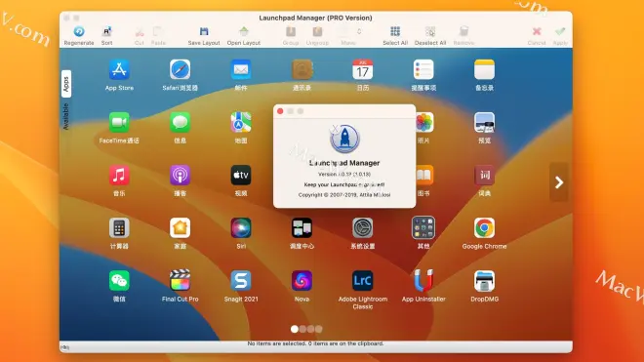Select the Mail envelope icon

coord(241,69)
